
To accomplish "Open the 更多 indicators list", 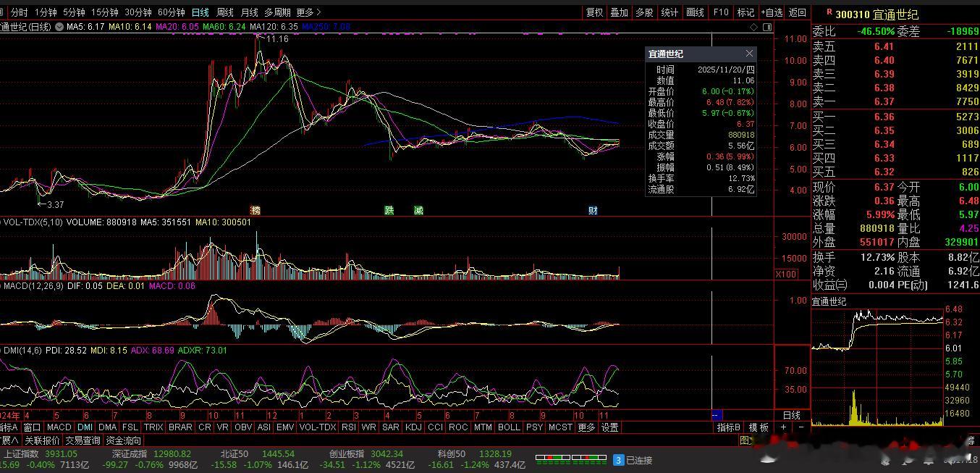I will (586, 427).
